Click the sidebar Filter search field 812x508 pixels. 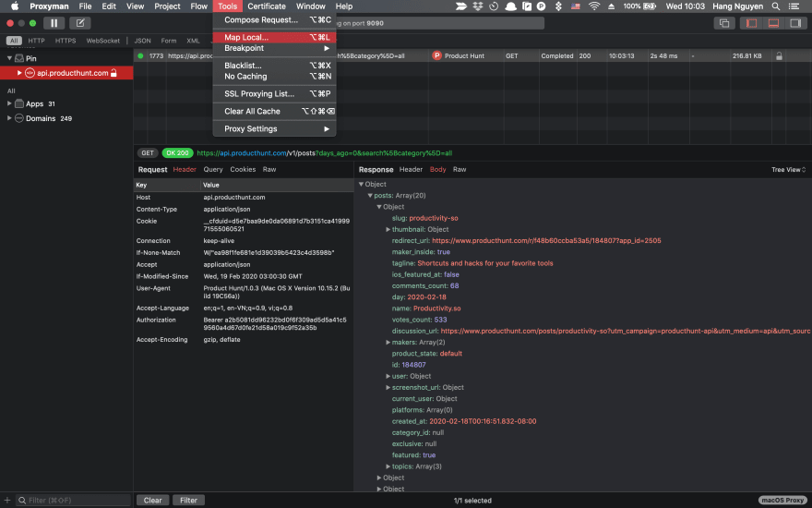(73, 501)
